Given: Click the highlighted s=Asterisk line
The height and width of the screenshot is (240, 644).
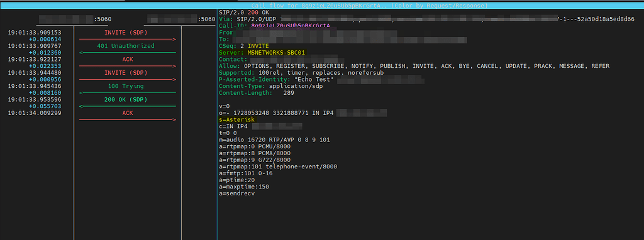Looking at the screenshot, I should (236, 119).
